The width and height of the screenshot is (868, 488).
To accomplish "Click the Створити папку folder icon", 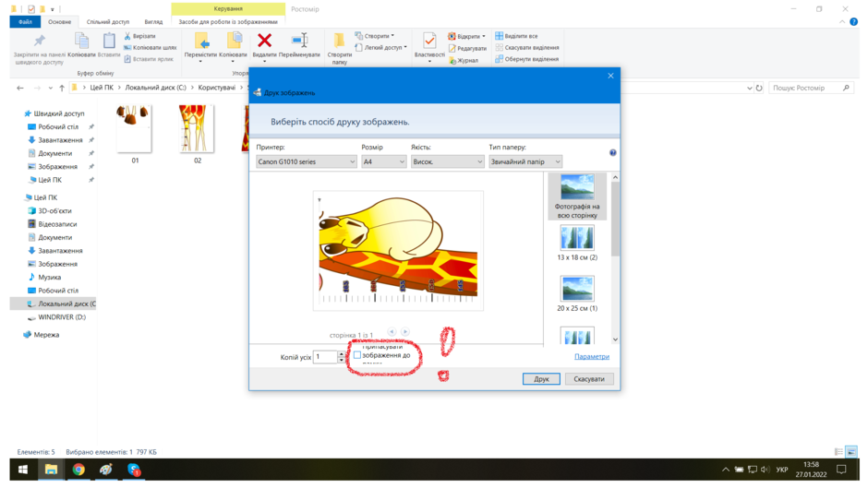I will [339, 41].
